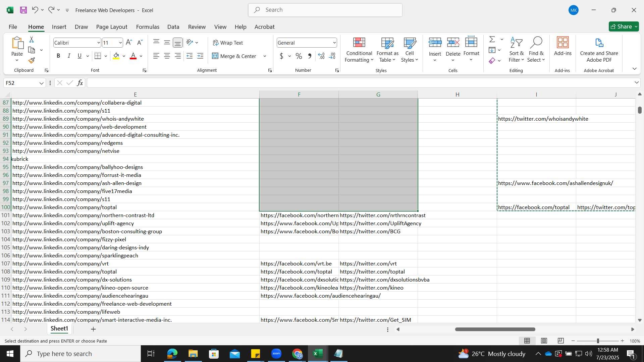Apply Percent Style format
The height and width of the screenshot is (362, 644).
point(299,56)
